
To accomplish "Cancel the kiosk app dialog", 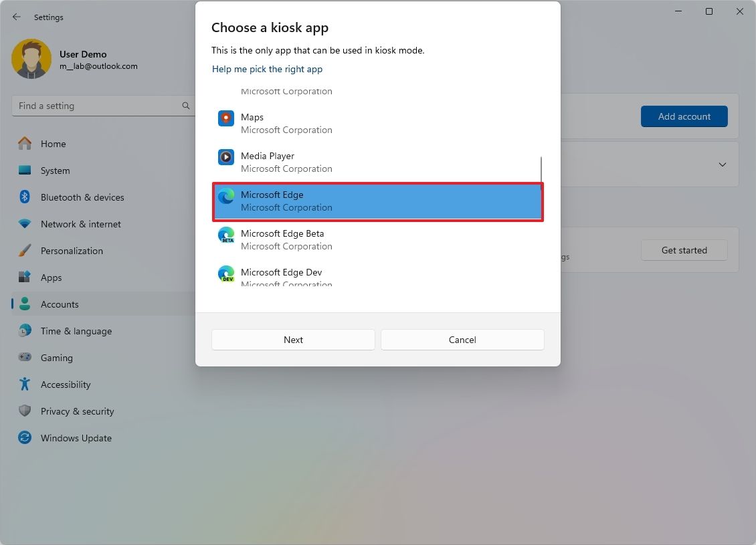I will pyautogui.click(x=462, y=340).
